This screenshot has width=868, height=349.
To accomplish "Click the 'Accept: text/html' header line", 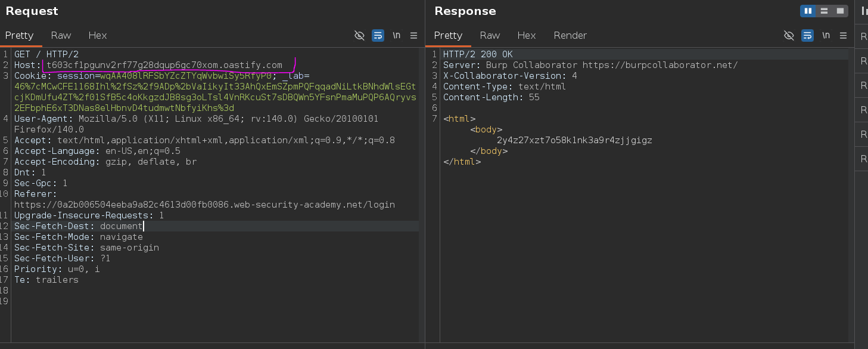I will pyautogui.click(x=204, y=140).
